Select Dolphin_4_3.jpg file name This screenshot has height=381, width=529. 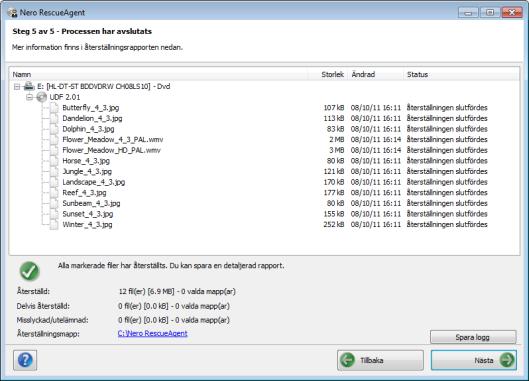point(88,129)
